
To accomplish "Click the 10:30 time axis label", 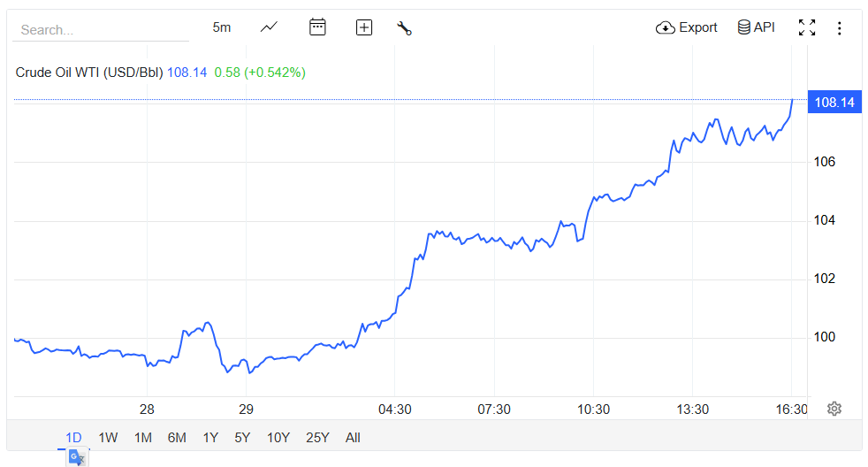I will tap(593, 410).
